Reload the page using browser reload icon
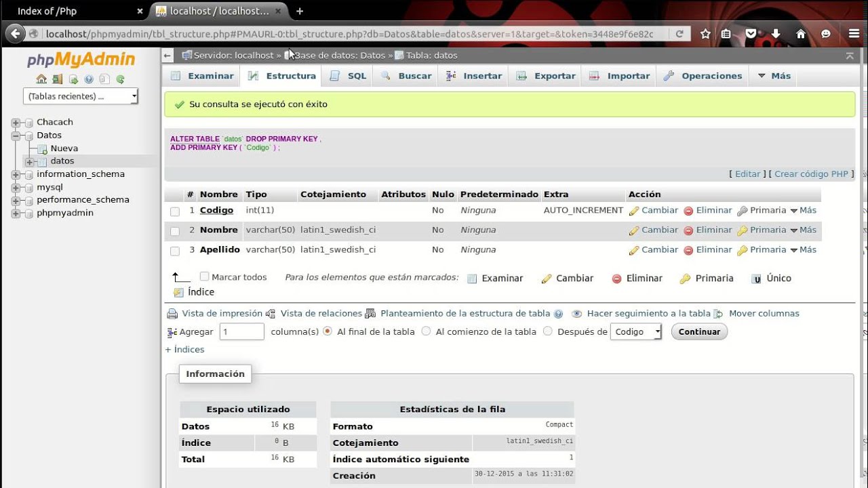 click(679, 33)
